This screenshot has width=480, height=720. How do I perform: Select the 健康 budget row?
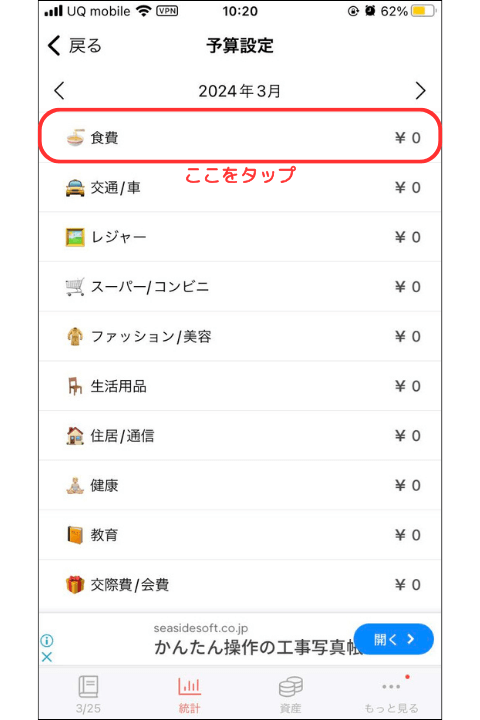tap(240, 485)
